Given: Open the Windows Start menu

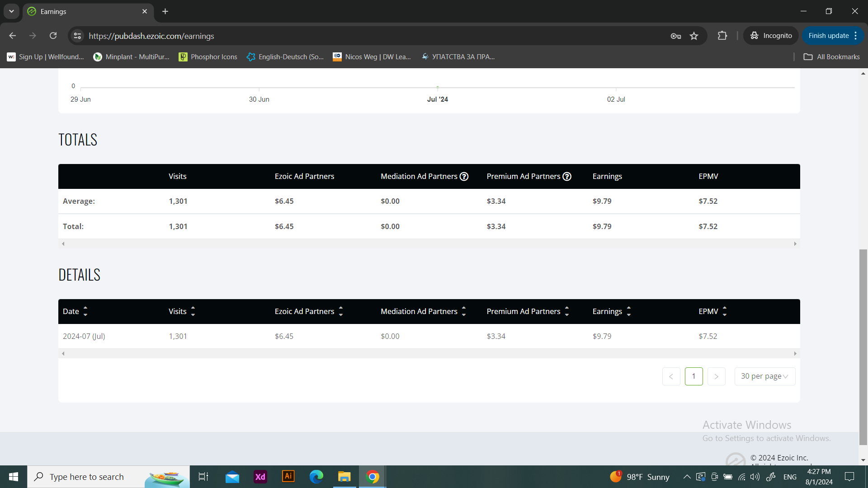Looking at the screenshot, I should tap(14, 477).
